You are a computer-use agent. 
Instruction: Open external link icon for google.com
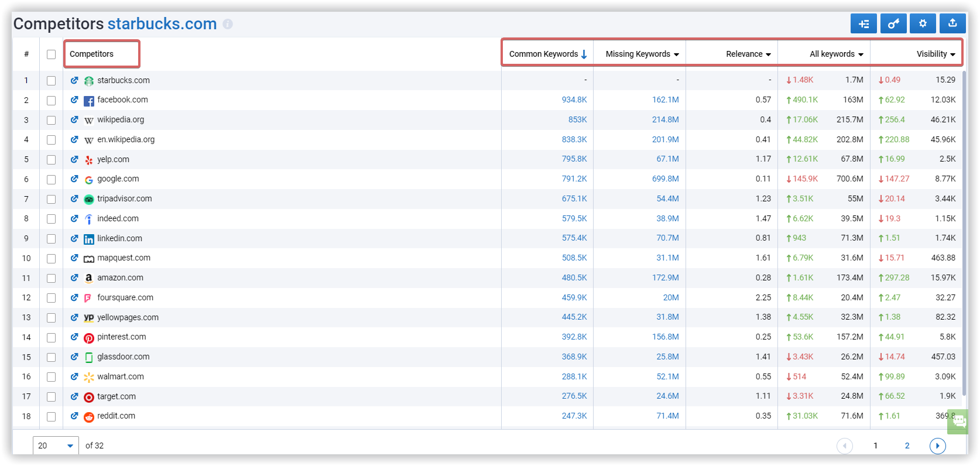pos(74,179)
